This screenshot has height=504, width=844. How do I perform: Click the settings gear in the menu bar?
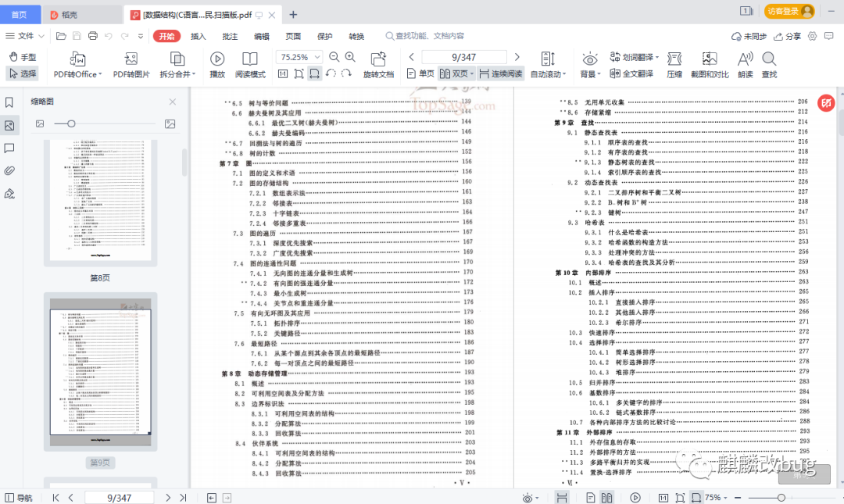(x=812, y=36)
